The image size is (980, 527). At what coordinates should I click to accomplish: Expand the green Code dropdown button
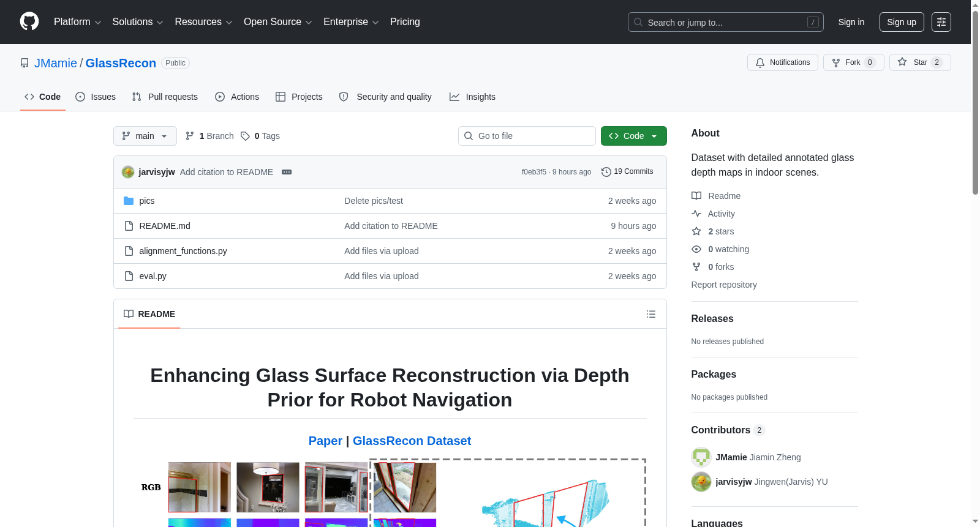click(634, 136)
